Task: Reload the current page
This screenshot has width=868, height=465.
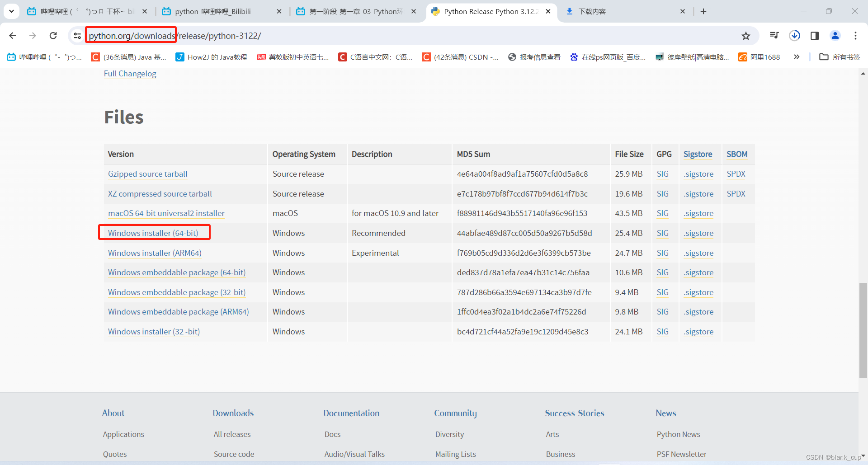Action: click(53, 36)
